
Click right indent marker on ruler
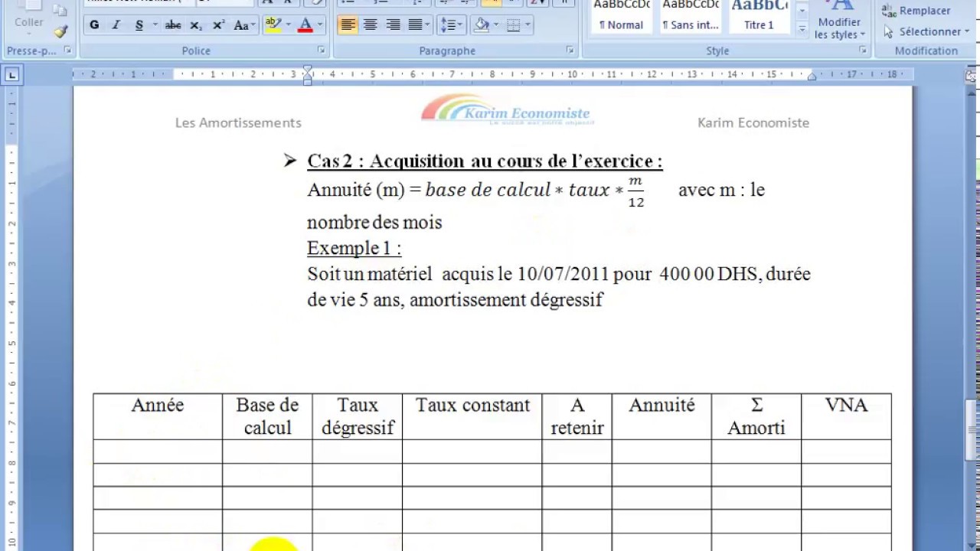click(x=812, y=77)
